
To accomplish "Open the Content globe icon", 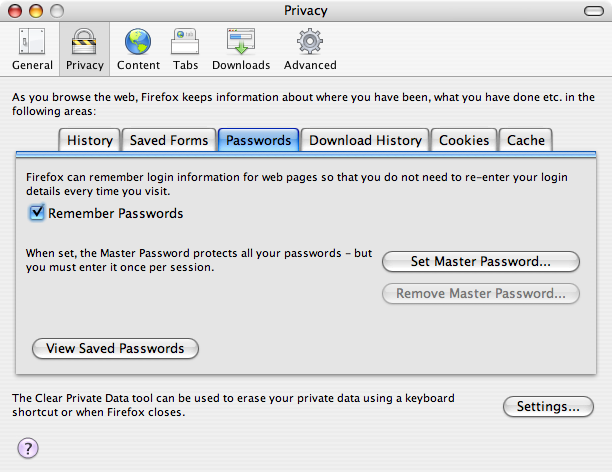I will click(138, 48).
